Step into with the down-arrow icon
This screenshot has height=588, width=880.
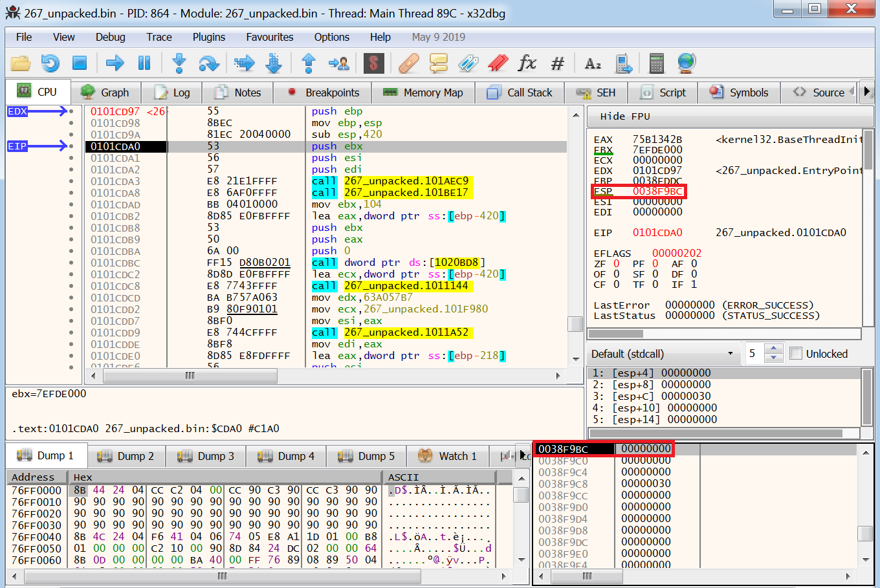click(179, 63)
